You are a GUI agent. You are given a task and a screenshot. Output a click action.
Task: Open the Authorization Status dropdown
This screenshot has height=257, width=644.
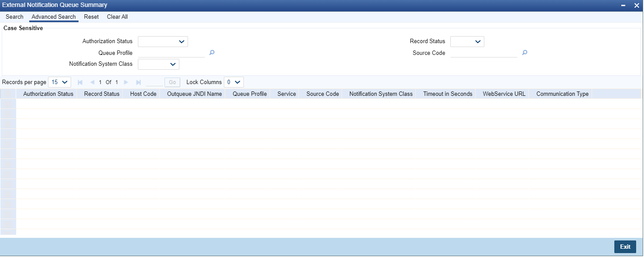tap(163, 41)
